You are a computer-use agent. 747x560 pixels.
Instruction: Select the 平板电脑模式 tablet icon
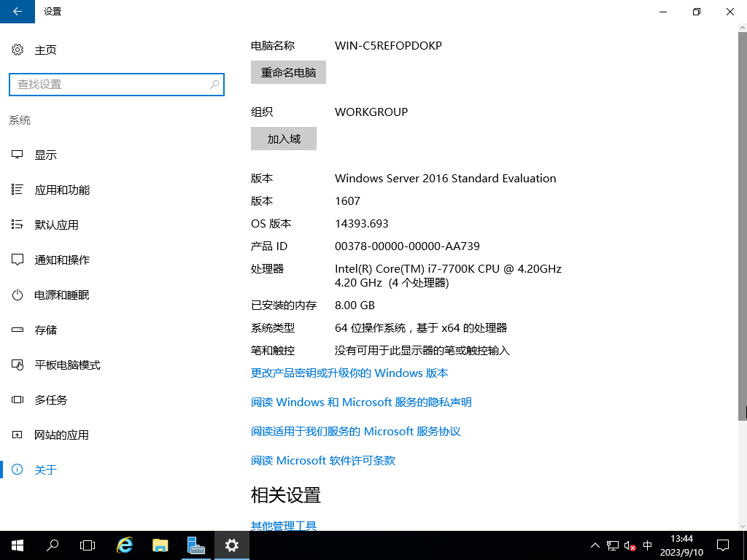[x=18, y=365]
